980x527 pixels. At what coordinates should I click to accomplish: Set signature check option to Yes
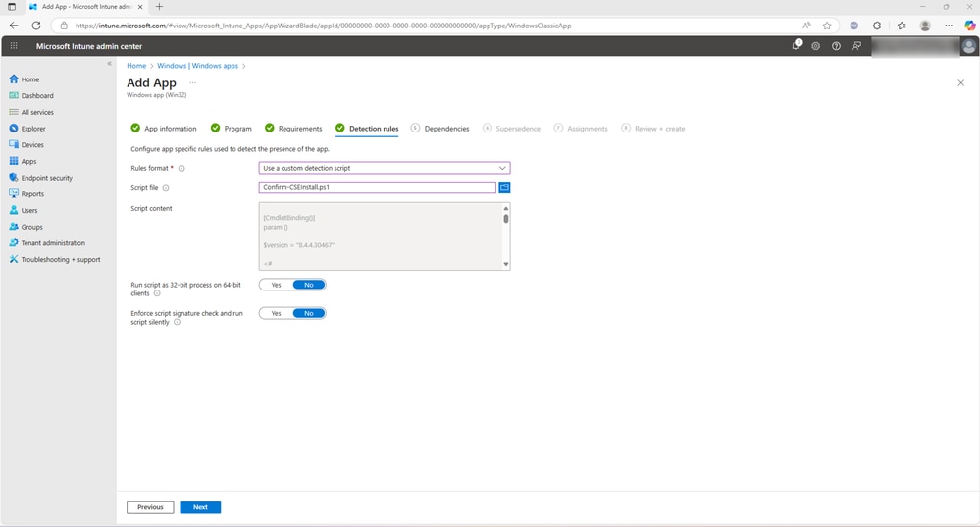click(276, 313)
